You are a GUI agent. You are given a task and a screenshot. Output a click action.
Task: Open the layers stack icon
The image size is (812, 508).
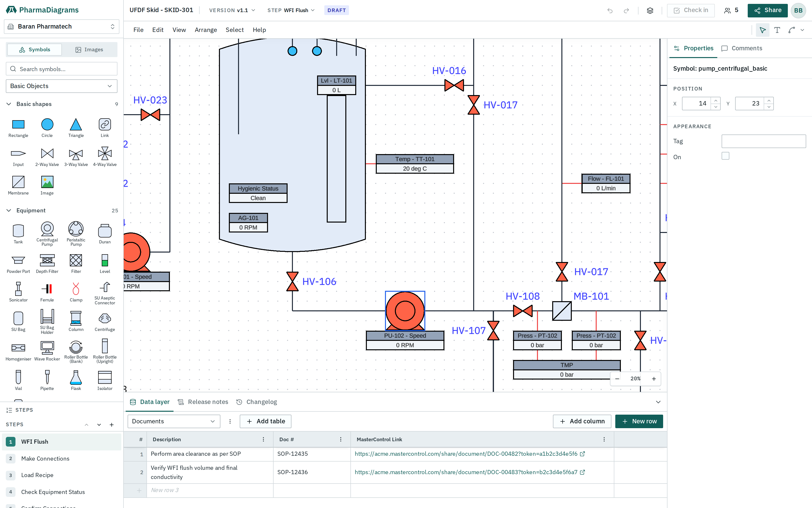coord(650,10)
